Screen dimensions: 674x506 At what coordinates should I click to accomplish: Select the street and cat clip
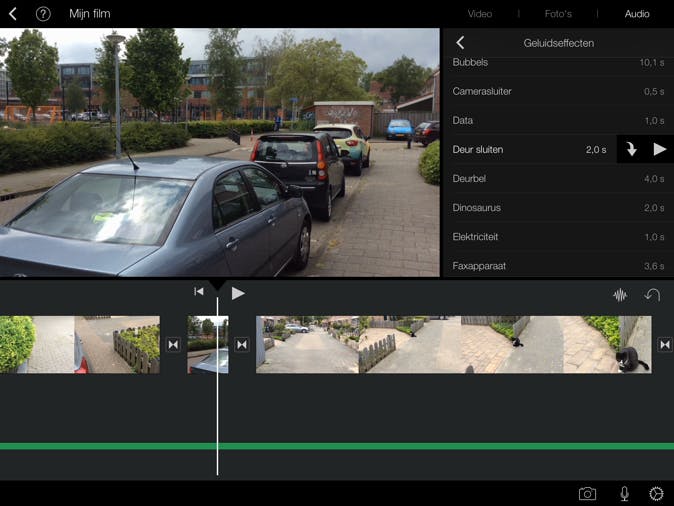(453, 344)
